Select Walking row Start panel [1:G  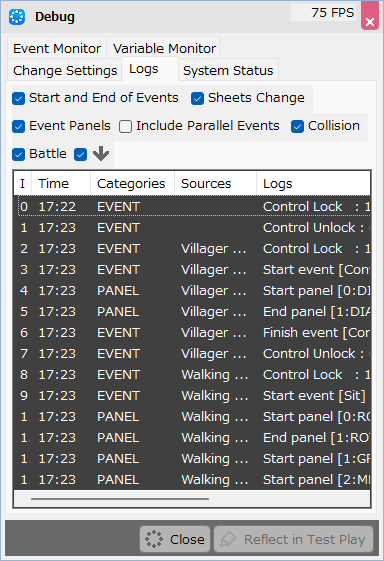pyautogui.click(x=192, y=458)
